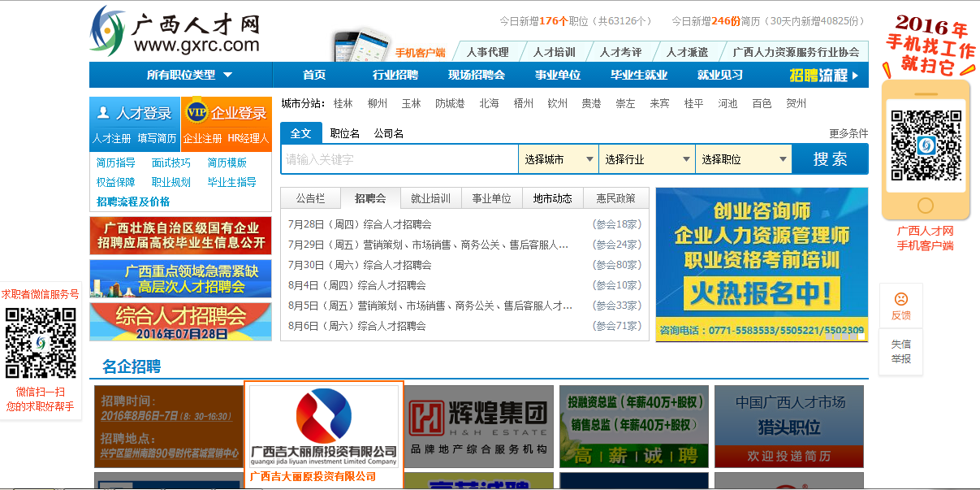Image resolution: width=980 pixels, height=490 pixels.
Task: Click the 填写简历 link
Action: (157, 139)
